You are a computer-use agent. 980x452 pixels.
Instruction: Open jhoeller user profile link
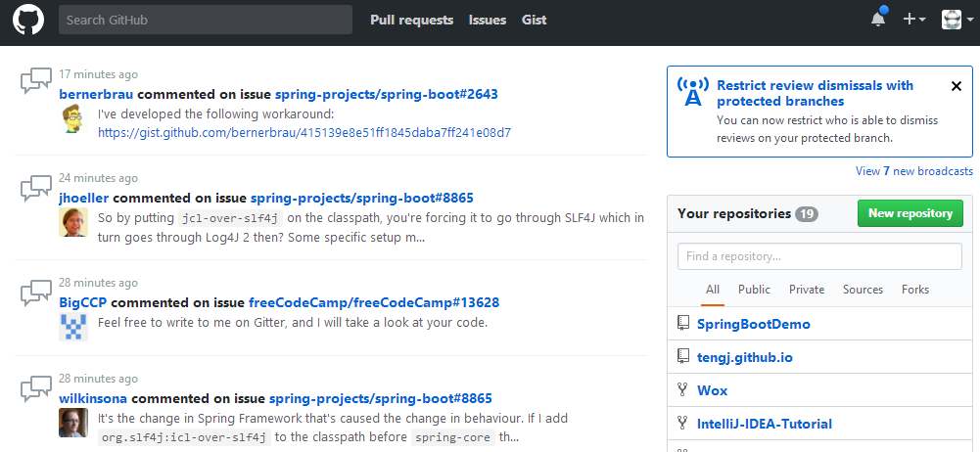point(84,198)
